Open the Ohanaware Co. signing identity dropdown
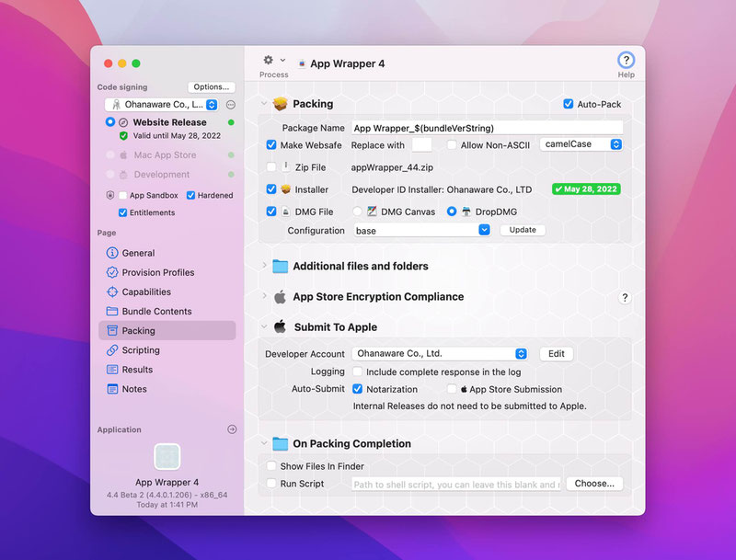The height and width of the screenshot is (560, 736). tap(162, 105)
